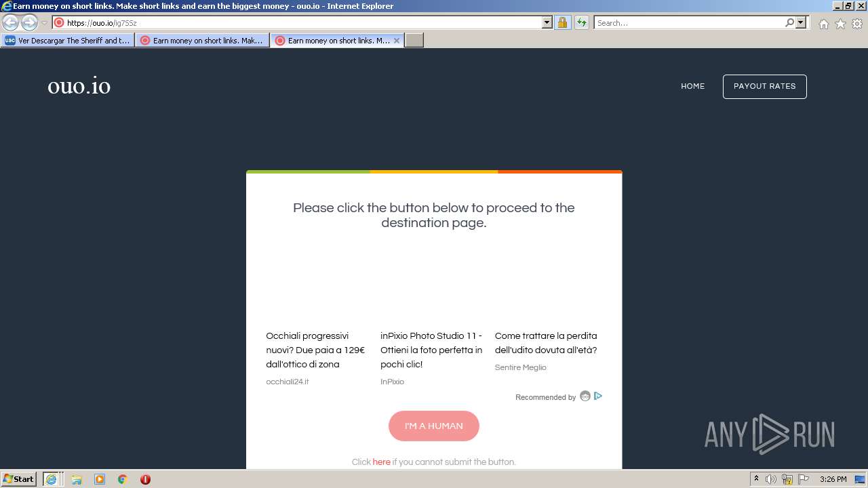Minimize the Internet Explorer window

(x=836, y=5)
